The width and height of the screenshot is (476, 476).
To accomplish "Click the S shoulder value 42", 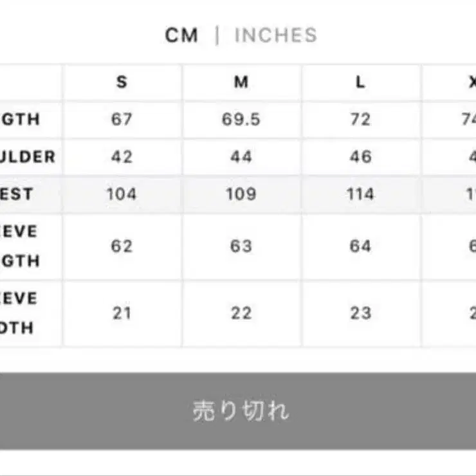I will point(122,157).
